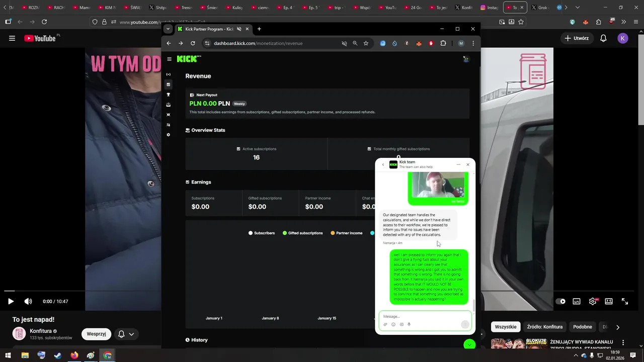
Task: Switch YouTube to theater mode
Action: 609,301
